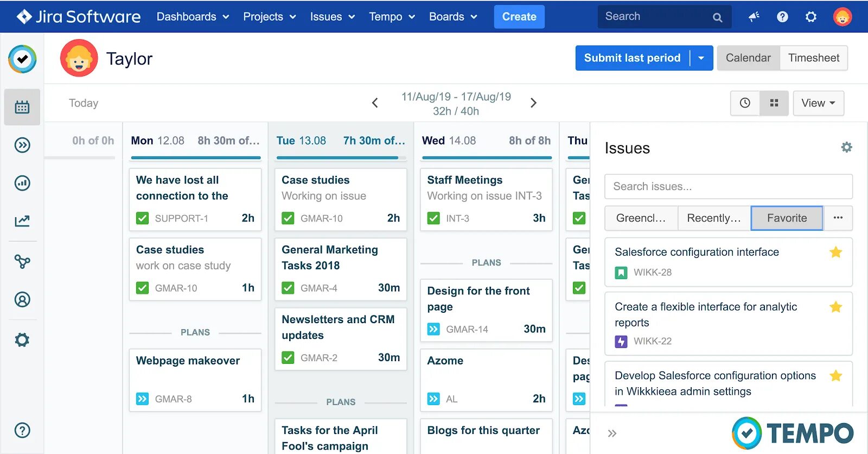Go to next week arrow
Image resolution: width=868 pixels, height=454 pixels.
coord(533,103)
